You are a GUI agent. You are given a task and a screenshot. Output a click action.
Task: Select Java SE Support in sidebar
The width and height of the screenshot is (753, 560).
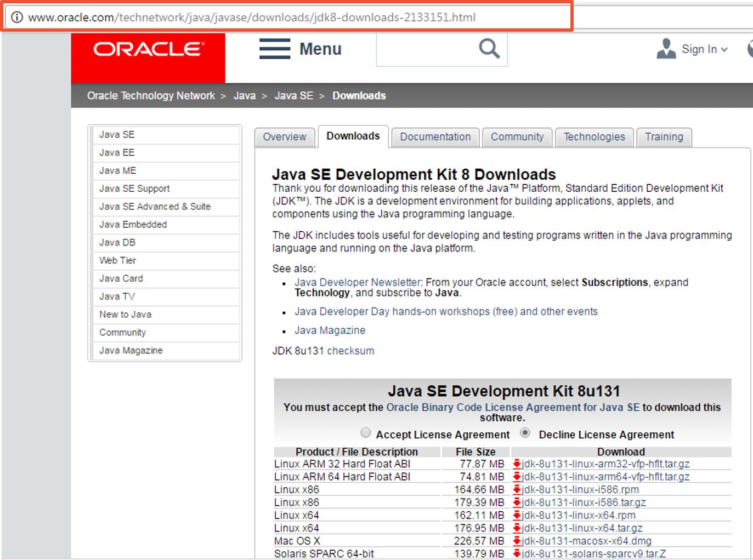(x=134, y=188)
